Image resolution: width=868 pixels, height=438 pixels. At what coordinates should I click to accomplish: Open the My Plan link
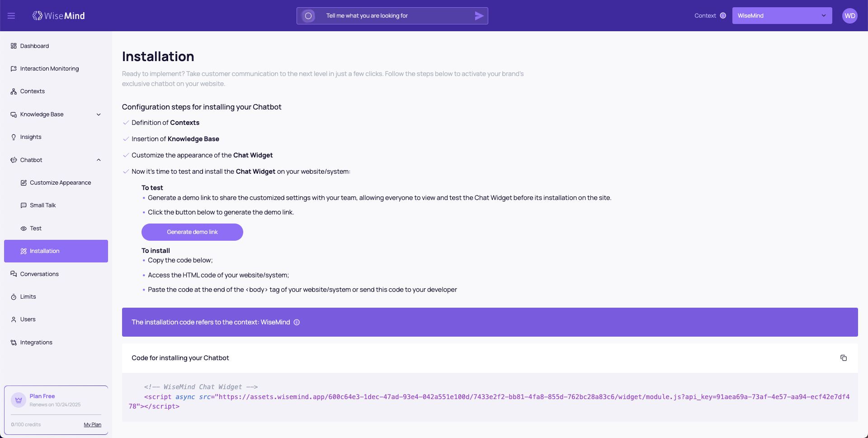[x=92, y=424]
